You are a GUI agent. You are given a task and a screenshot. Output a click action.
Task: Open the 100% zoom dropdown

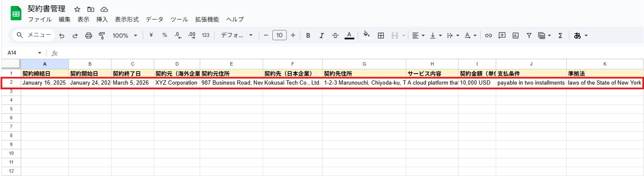(x=125, y=36)
